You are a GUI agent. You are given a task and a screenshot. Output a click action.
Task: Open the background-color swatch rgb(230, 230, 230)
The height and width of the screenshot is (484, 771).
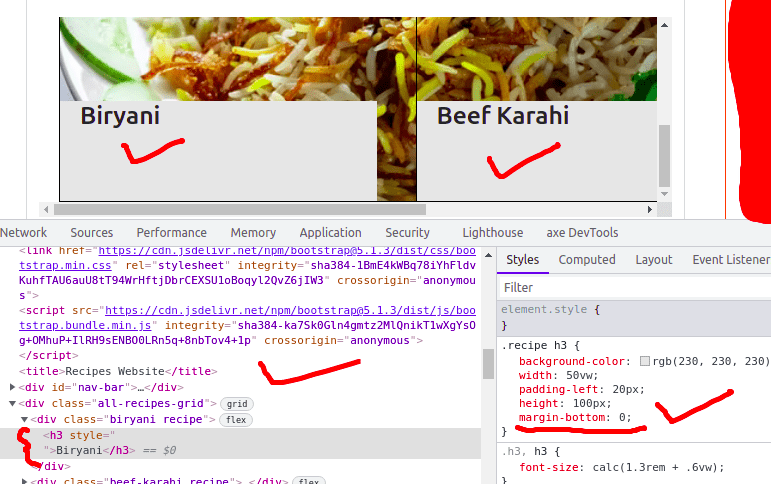pos(645,361)
